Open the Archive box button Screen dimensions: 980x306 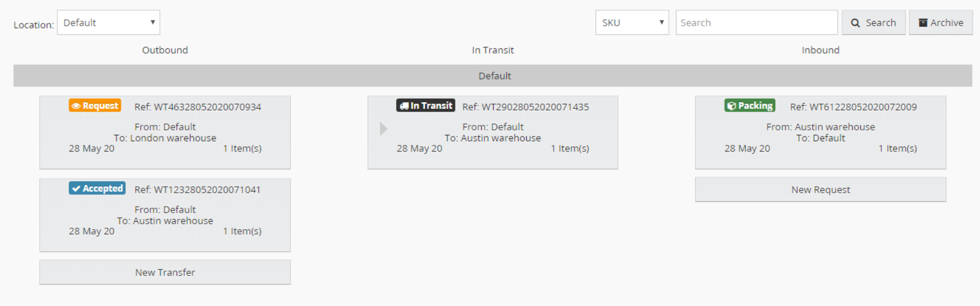point(940,23)
